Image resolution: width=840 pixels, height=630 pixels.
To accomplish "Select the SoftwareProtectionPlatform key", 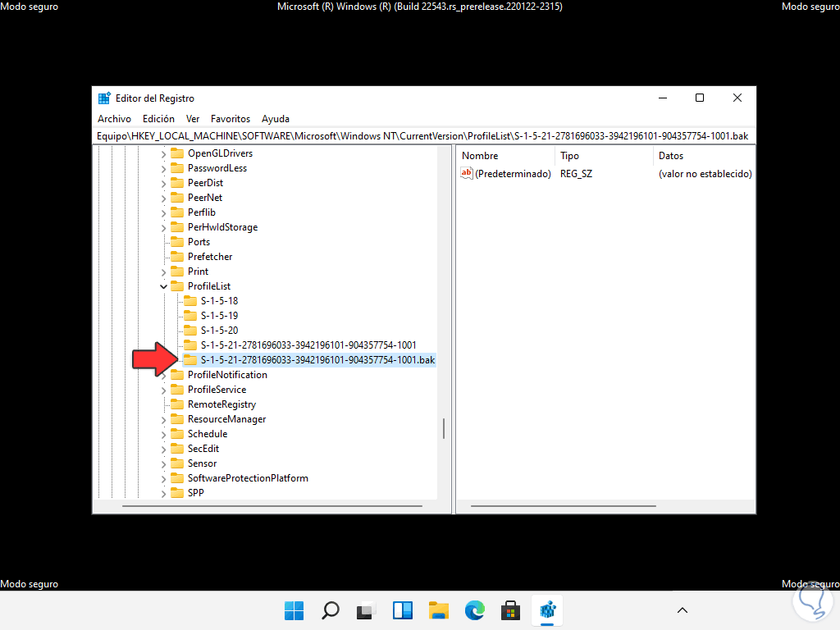I will tap(248, 478).
